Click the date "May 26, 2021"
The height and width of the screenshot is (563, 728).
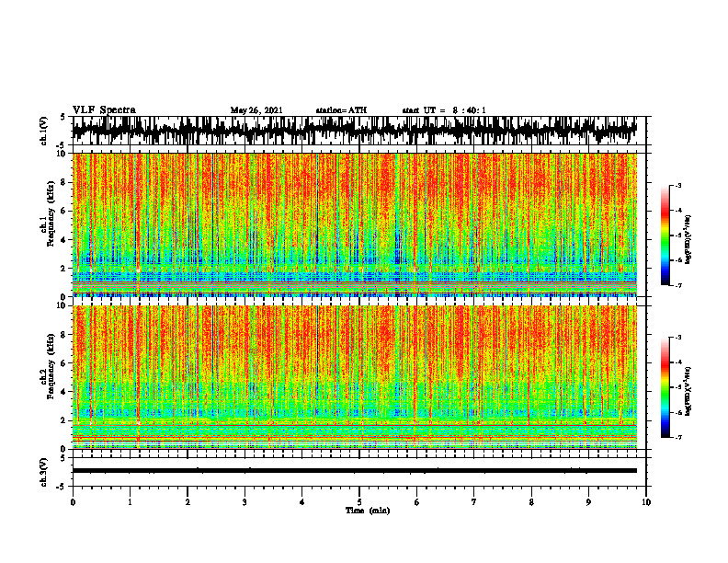pos(256,110)
